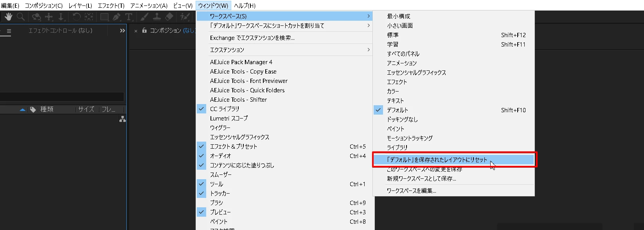This screenshot has width=644, height=230.
Task: Select the Orbit camera tool
Action: tap(36, 17)
